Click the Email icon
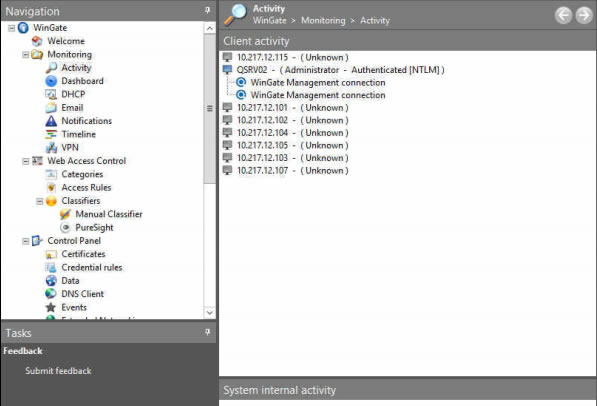The image size is (597, 406). tap(51, 108)
